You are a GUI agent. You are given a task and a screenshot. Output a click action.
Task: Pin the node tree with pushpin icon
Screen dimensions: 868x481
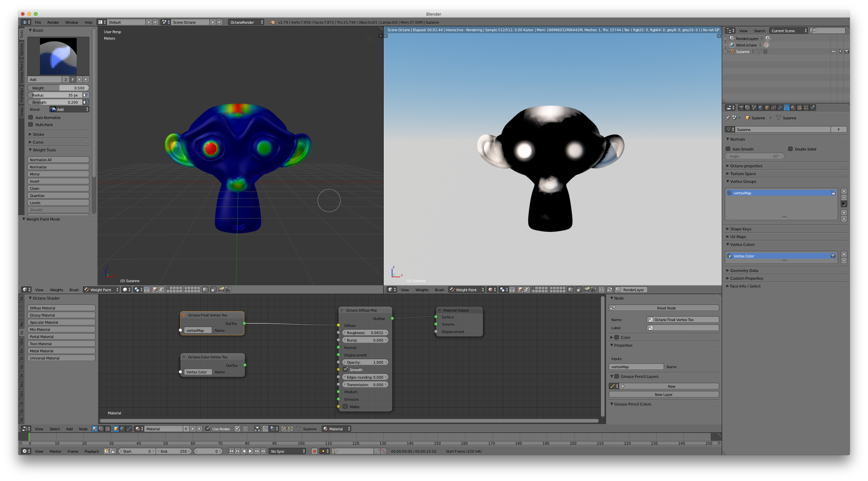(237, 429)
